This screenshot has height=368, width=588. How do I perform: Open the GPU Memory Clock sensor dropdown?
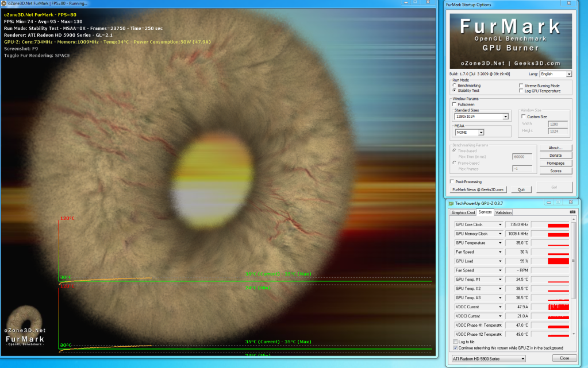(500, 234)
